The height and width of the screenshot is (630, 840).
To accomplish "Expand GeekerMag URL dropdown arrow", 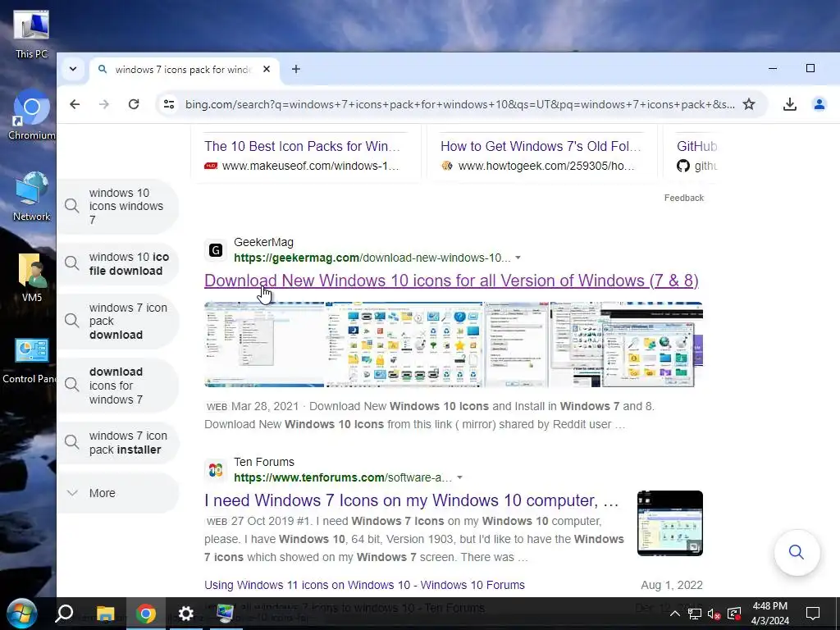I will click(518, 258).
